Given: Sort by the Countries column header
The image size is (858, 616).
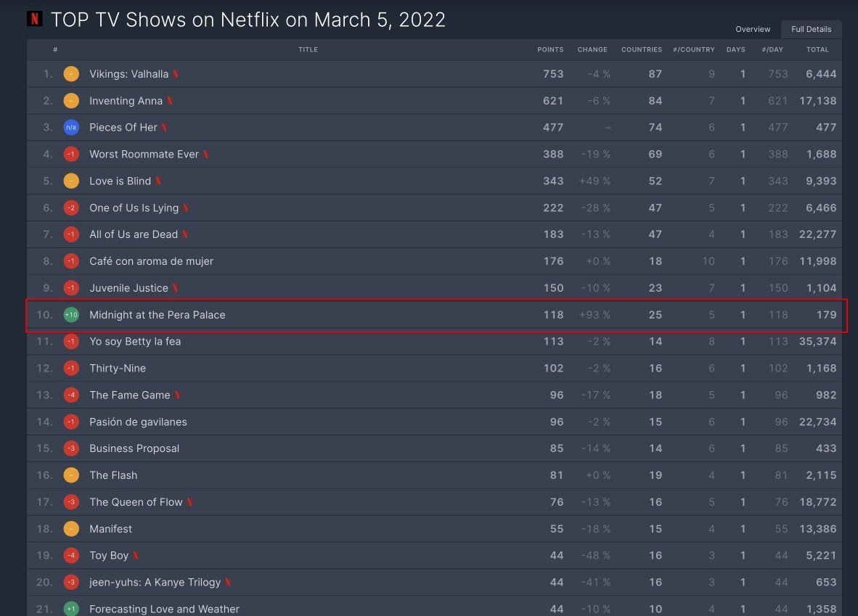Looking at the screenshot, I should pyautogui.click(x=642, y=49).
